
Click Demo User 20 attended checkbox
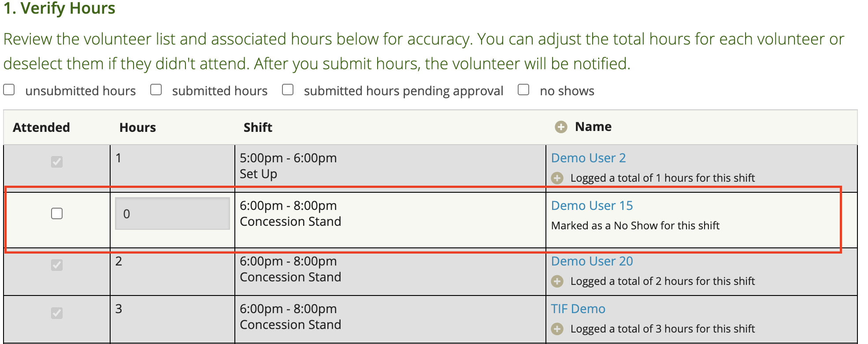[x=57, y=265]
